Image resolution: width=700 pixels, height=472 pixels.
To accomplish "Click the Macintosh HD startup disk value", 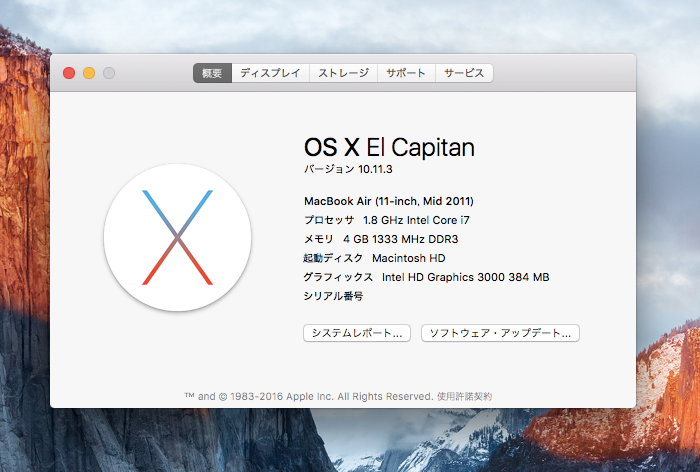I will [x=408, y=258].
